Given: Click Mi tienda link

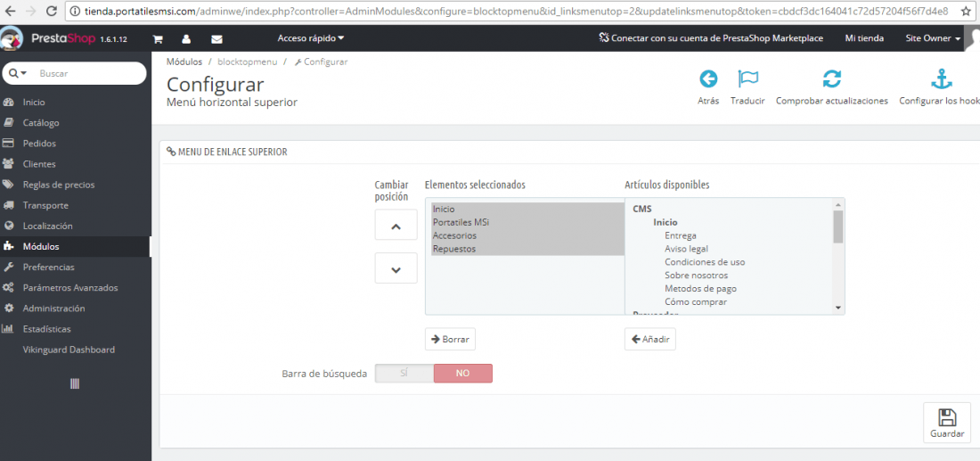Looking at the screenshot, I should click(864, 38).
